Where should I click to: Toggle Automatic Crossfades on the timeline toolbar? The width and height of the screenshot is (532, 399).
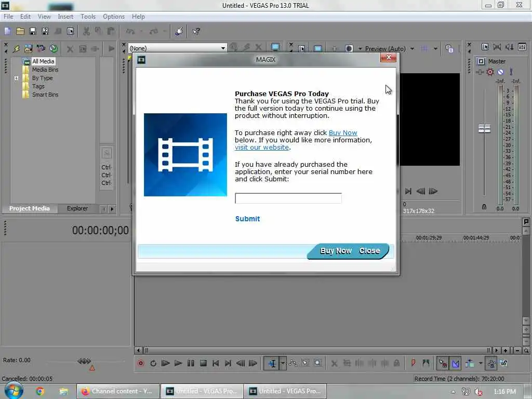[x=455, y=363]
